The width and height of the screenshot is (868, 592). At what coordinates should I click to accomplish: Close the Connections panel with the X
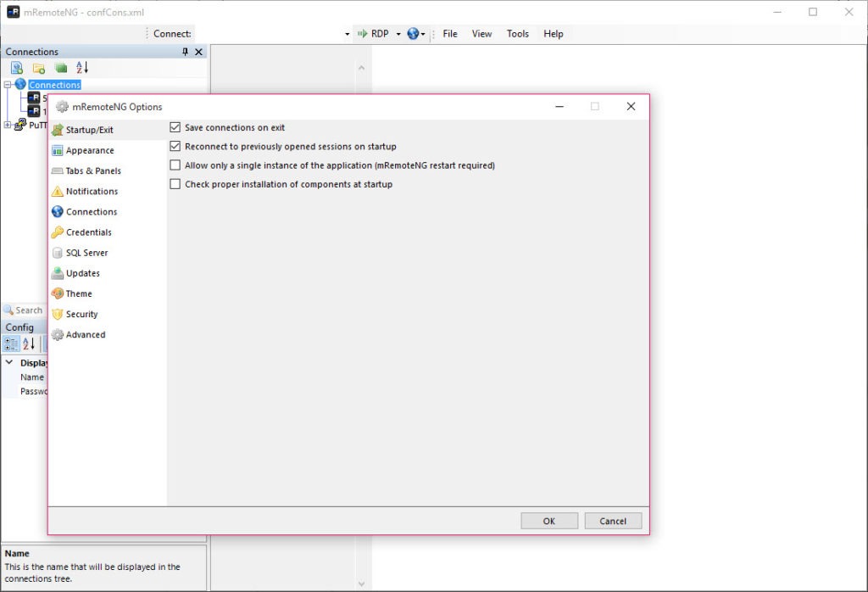click(x=198, y=52)
